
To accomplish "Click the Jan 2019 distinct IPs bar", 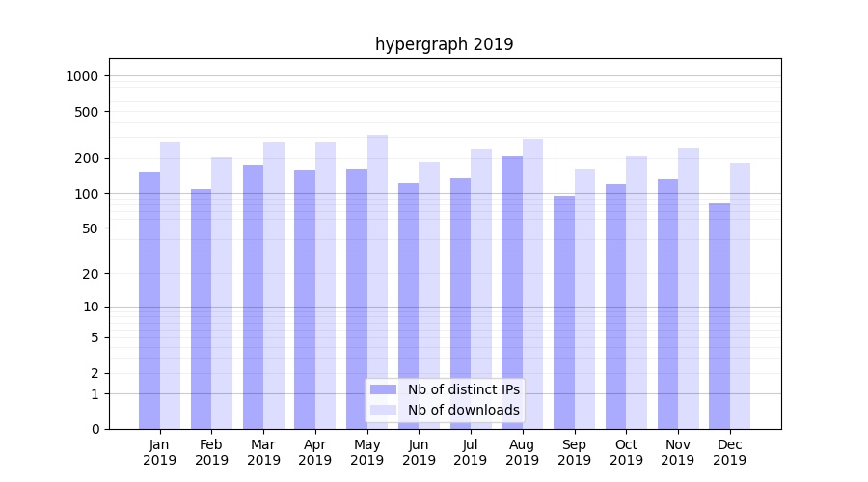I will pos(149,299).
